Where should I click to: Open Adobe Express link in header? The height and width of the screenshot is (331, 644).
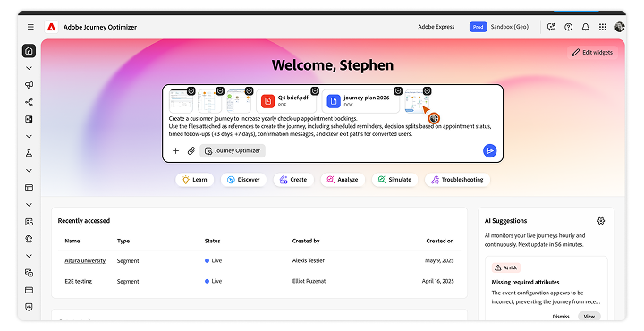436,27
